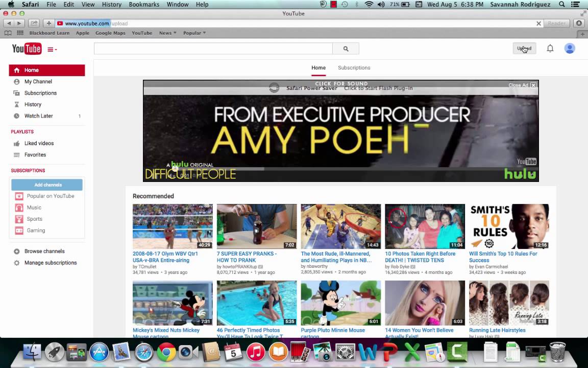Click the Reader button
Screen dimensions: 588x368
556,24
